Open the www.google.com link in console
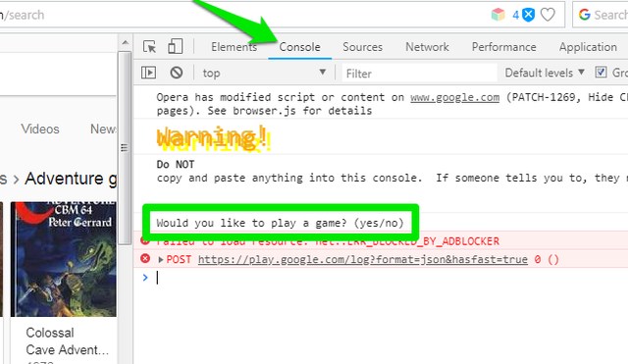This screenshot has width=628, height=364. pos(454,97)
